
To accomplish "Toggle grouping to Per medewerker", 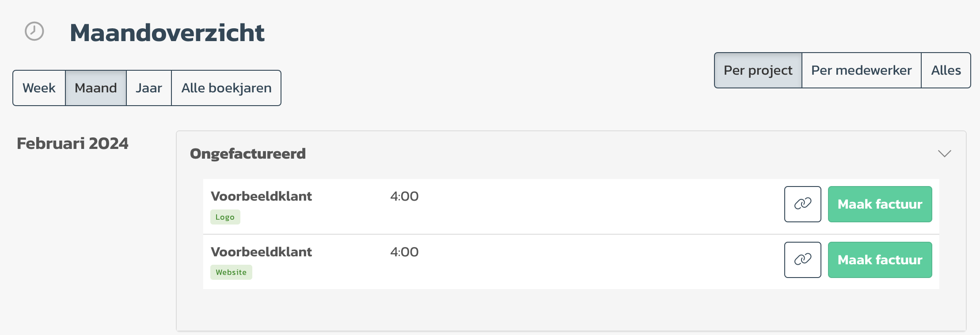I will point(862,70).
